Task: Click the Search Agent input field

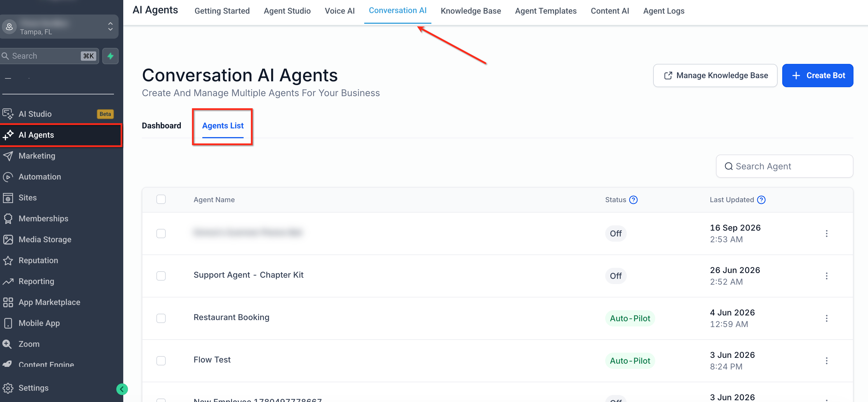Action: [784, 166]
